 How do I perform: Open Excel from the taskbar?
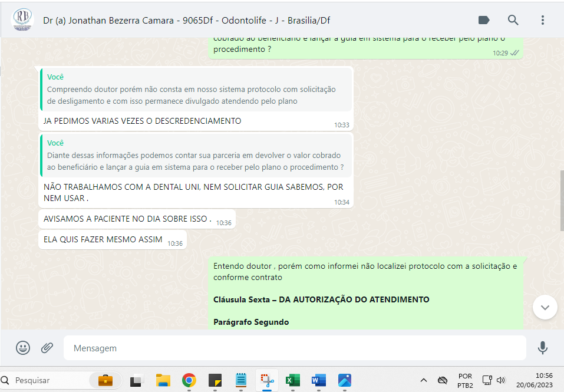(293, 380)
